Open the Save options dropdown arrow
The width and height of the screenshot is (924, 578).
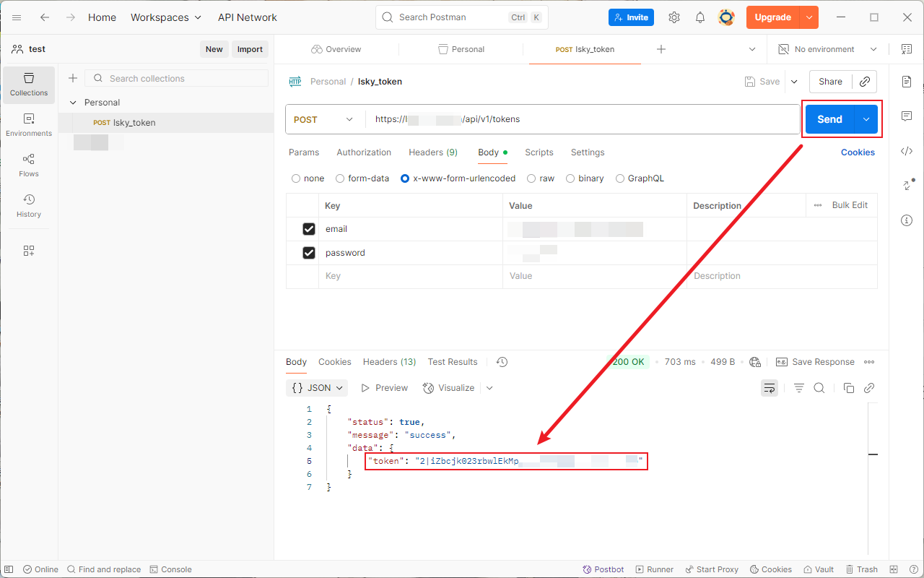pos(794,82)
